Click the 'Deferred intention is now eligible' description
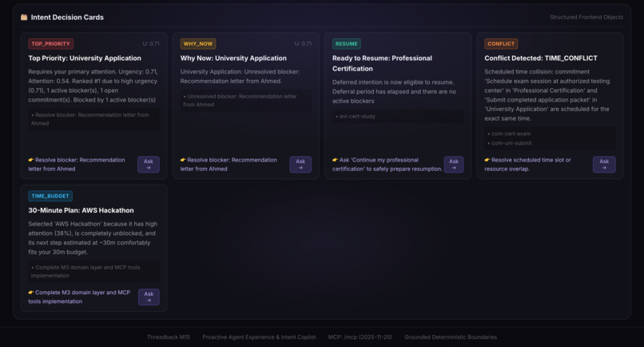This screenshot has height=347, width=644. click(394, 91)
